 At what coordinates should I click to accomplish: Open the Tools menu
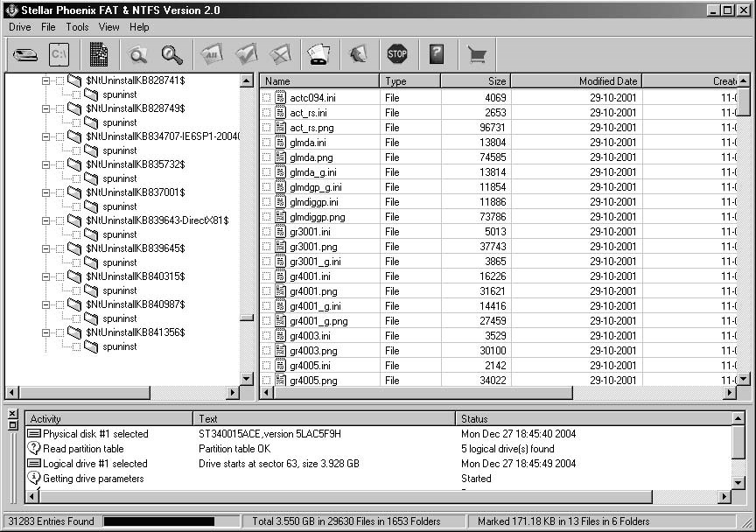[77, 27]
